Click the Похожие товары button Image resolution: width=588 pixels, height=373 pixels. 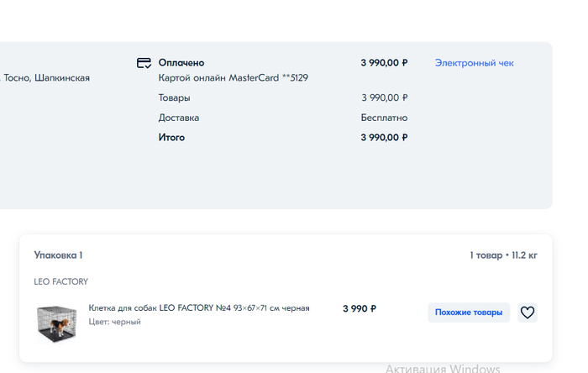(x=469, y=313)
